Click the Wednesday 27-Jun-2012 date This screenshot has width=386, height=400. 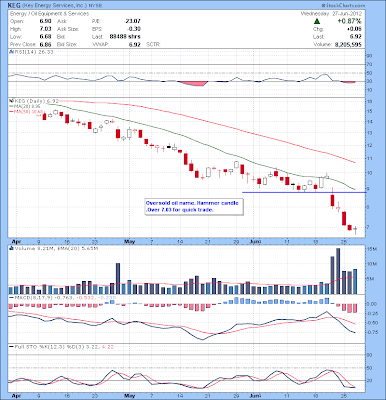click(331, 14)
